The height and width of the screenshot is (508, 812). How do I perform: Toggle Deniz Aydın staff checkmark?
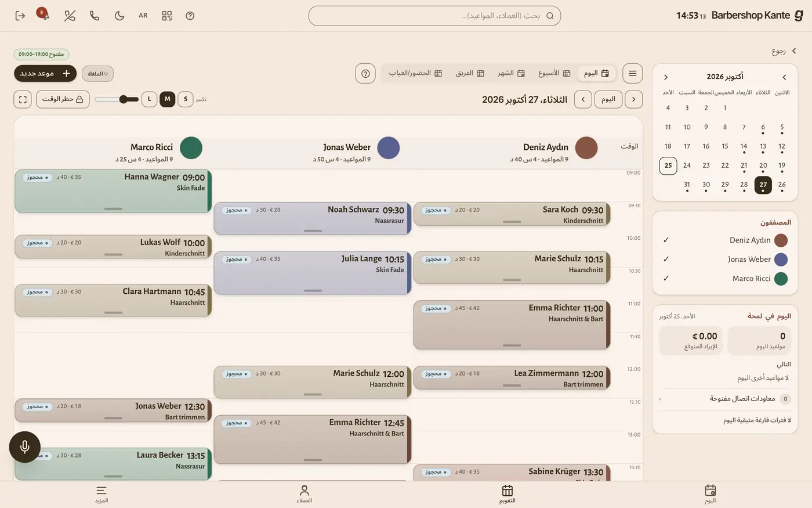point(666,240)
